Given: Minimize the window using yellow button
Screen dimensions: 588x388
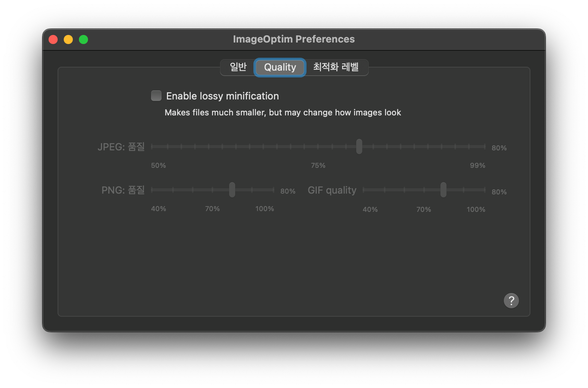Looking at the screenshot, I should click(68, 39).
